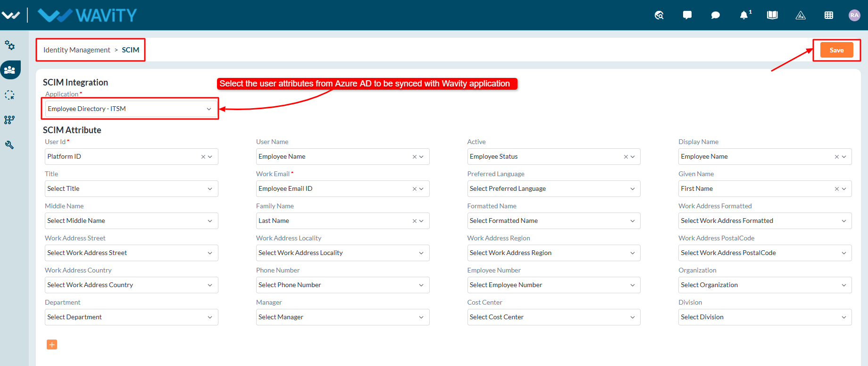868x366 pixels.
Task: Open the Family Name dropdown
Action: point(343,221)
